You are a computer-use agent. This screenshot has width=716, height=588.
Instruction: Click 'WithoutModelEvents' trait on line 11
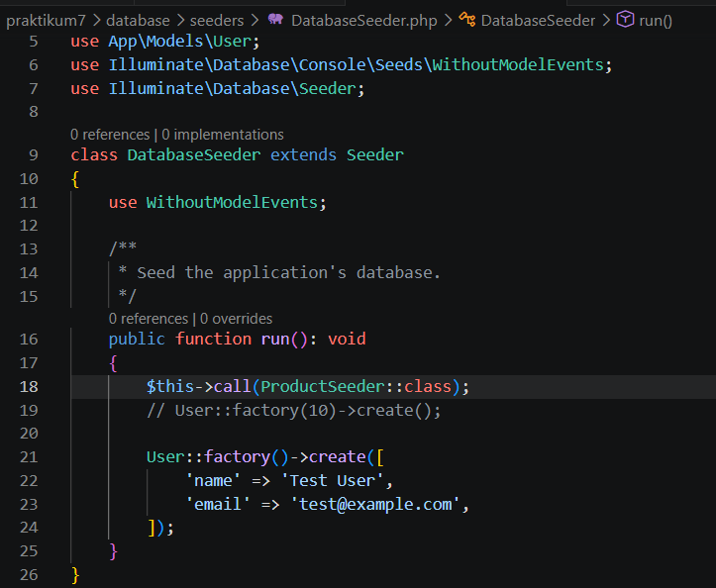click(x=232, y=202)
